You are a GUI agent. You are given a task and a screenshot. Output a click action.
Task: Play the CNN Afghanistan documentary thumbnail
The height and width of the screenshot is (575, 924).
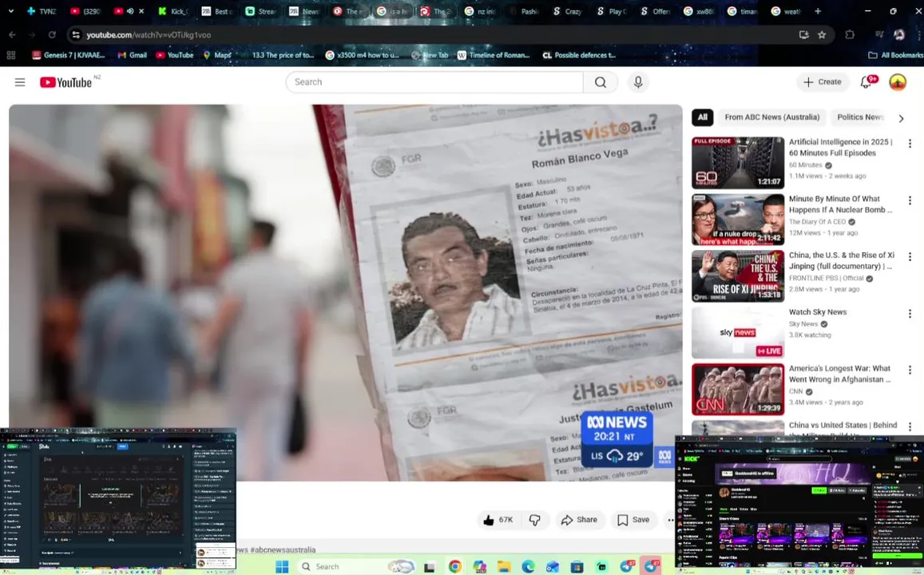[738, 390]
